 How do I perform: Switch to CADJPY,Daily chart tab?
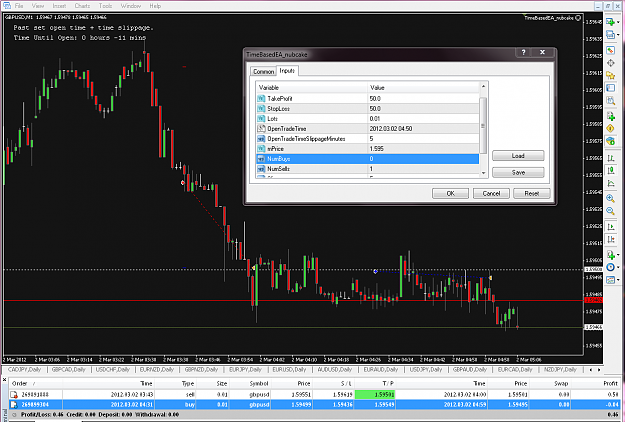point(24,369)
